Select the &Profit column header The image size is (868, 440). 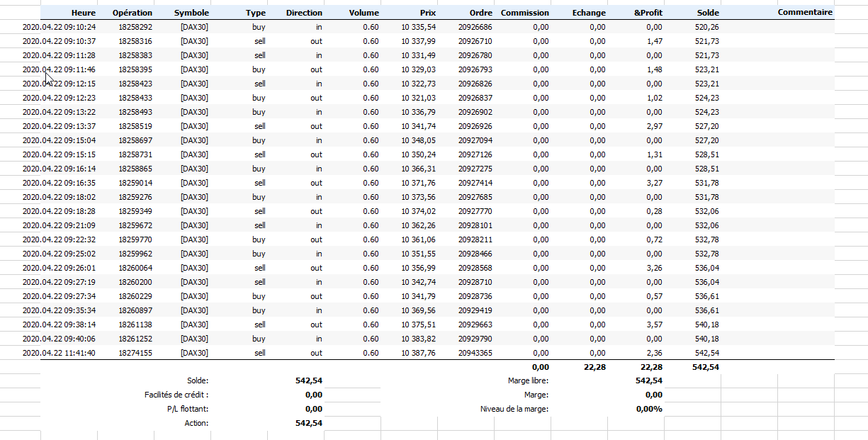tap(648, 13)
